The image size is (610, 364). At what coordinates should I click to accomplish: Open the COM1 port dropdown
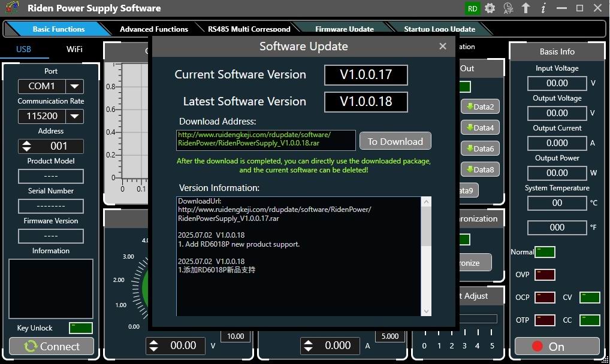(x=74, y=86)
